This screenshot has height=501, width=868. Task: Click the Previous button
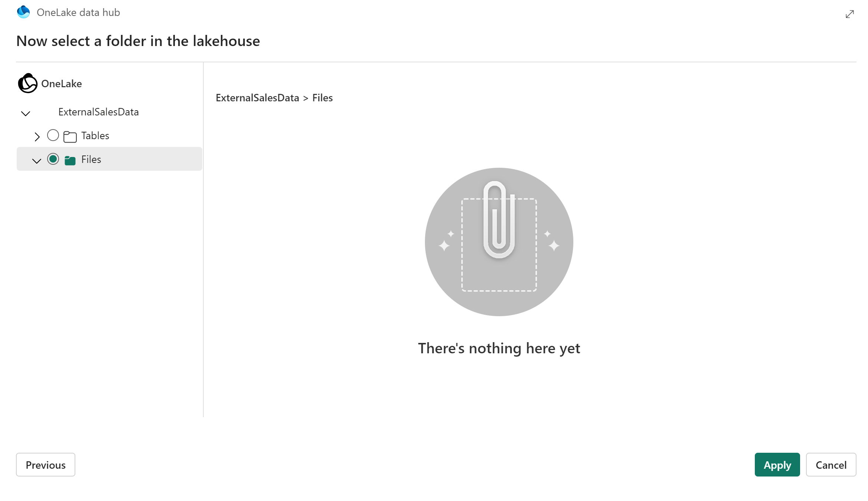(46, 465)
